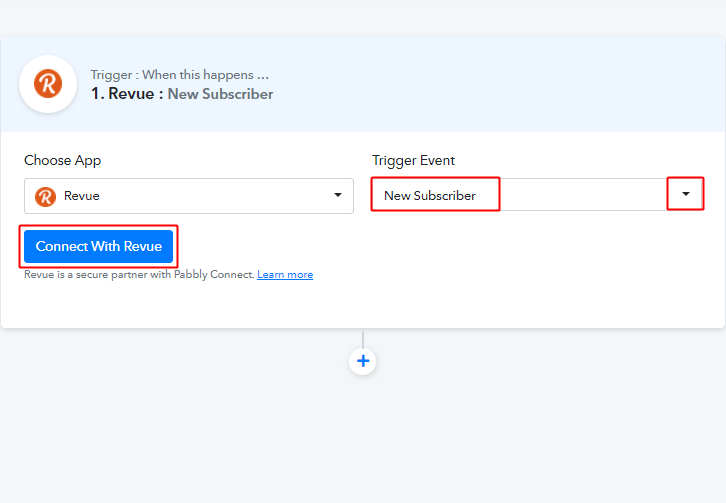Image resolution: width=726 pixels, height=503 pixels.
Task: Click the 'Choose App' label
Action: [63, 160]
